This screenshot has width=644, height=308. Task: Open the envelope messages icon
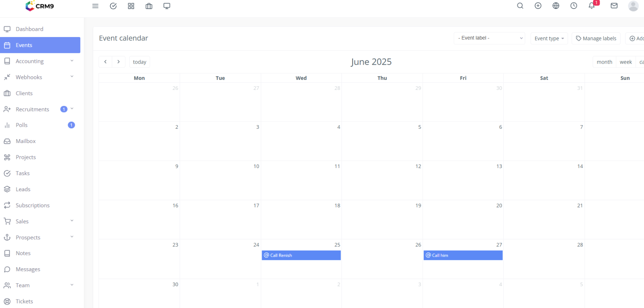(614, 6)
